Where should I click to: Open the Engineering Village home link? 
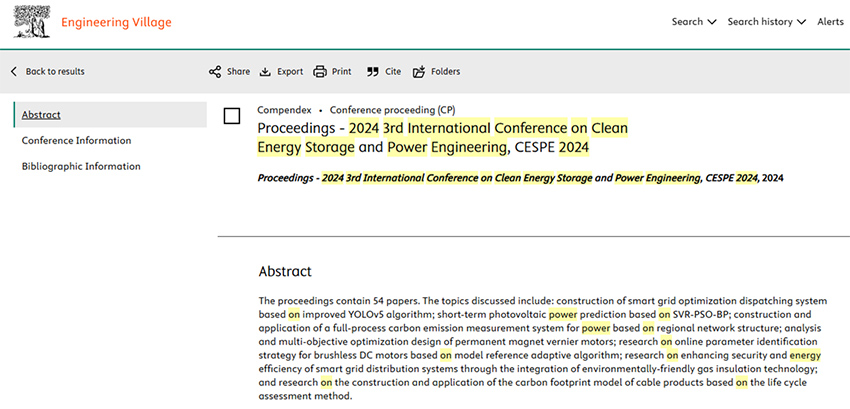pyautogui.click(x=116, y=22)
